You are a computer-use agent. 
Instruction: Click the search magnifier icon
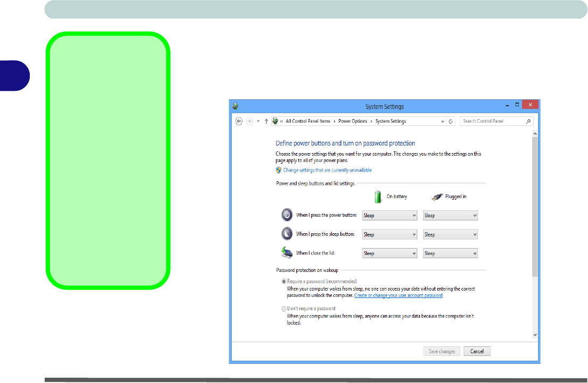point(528,121)
